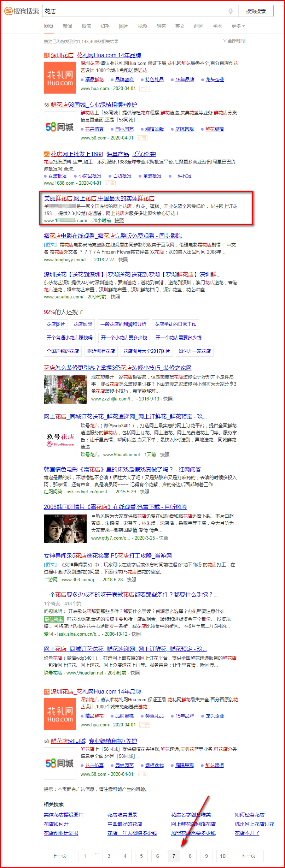Switch to the 明医 tab
The height and width of the screenshot is (868, 285).
(161, 26)
